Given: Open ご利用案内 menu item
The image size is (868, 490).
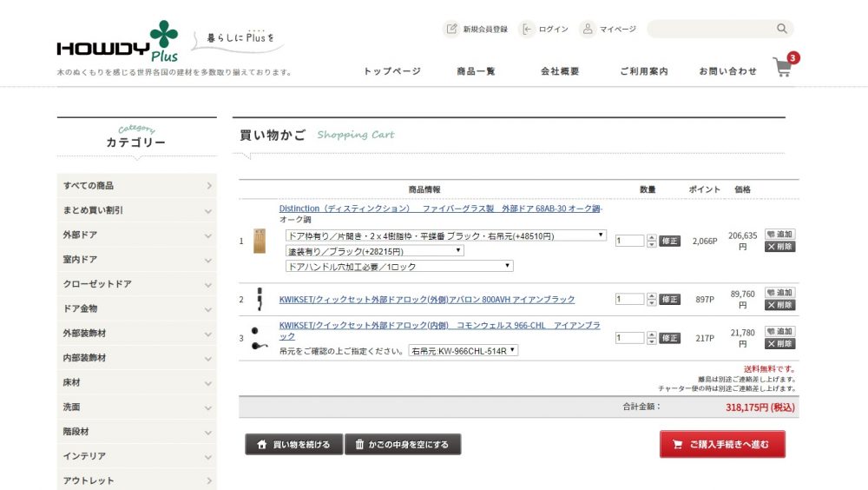Looking at the screenshot, I should pyautogui.click(x=644, y=71).
